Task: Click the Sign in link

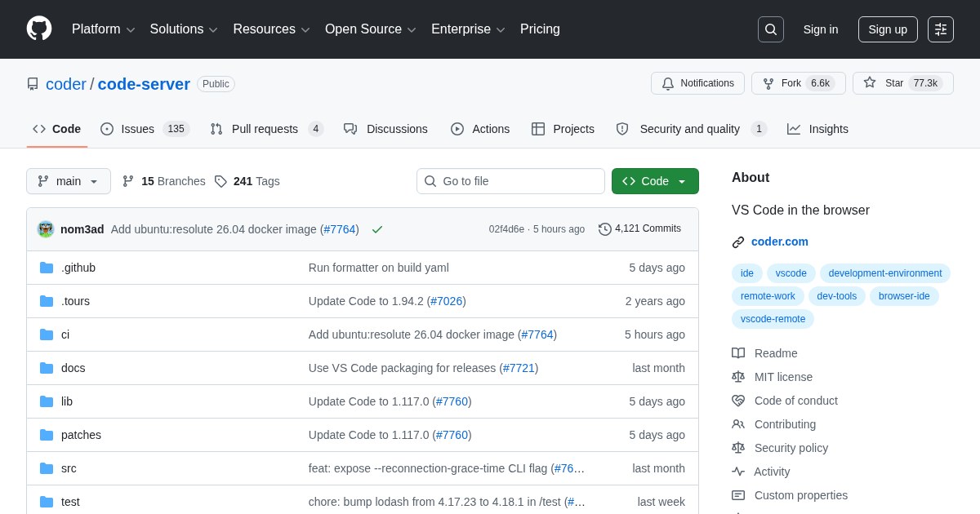Action: 821,29
